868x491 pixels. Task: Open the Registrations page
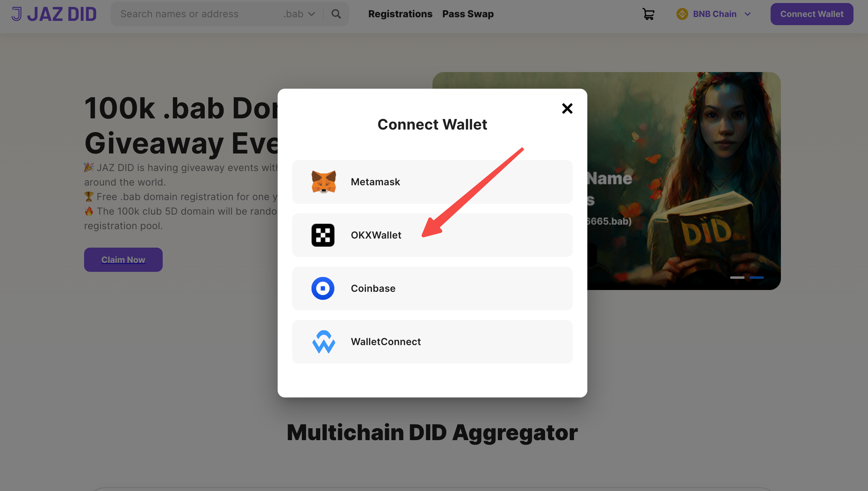click(x=400, y=14)
